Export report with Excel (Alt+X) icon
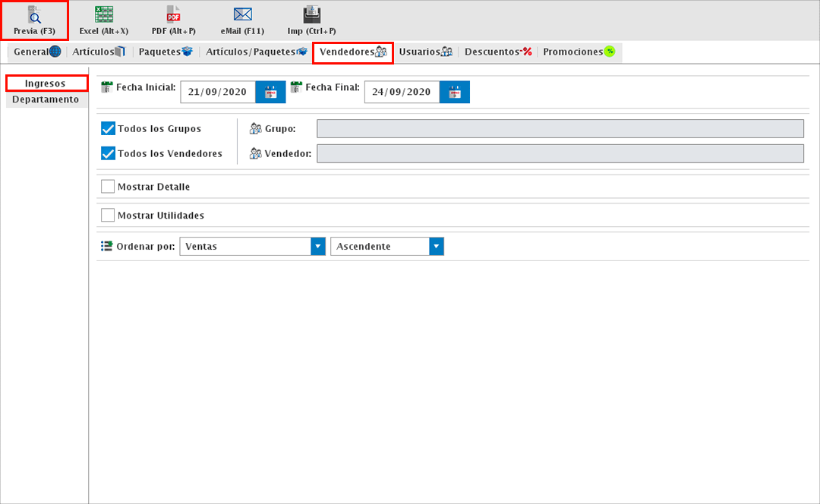The width and height of the screenshot is (820, 504). click(x=104, y=15)
